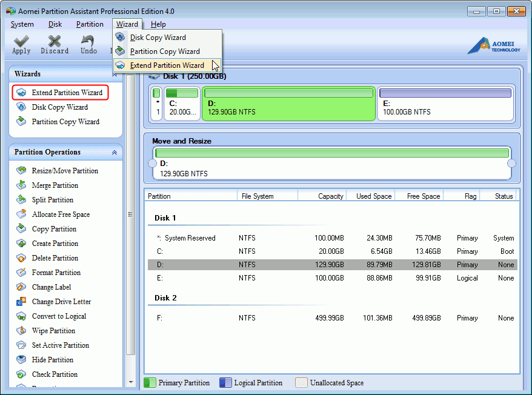Select the System Reserved row in partition list
Viewport: 532px width, 395px height.
pos(333,238)
